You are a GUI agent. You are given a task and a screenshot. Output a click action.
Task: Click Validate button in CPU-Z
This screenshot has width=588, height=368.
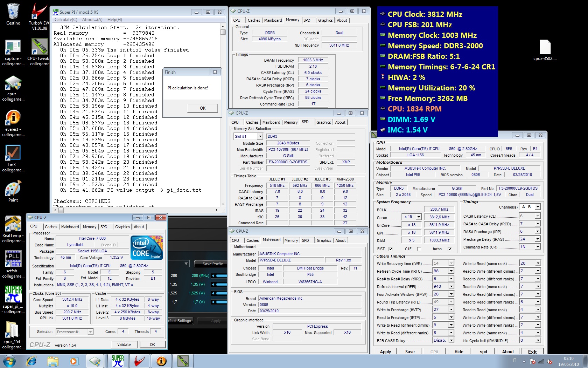pos(124,345)
